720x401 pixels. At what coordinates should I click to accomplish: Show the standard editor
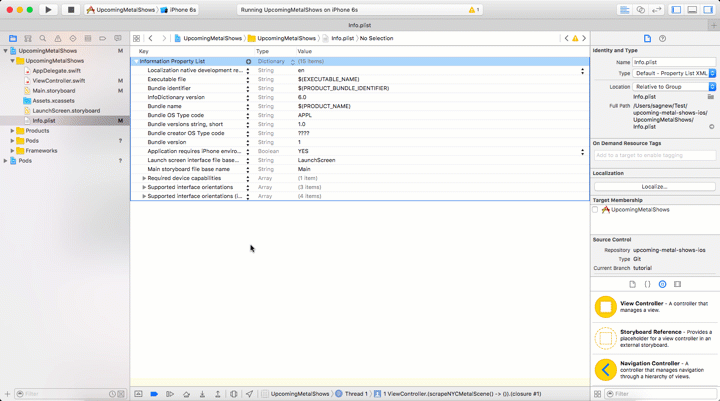(x=624, y=10)
